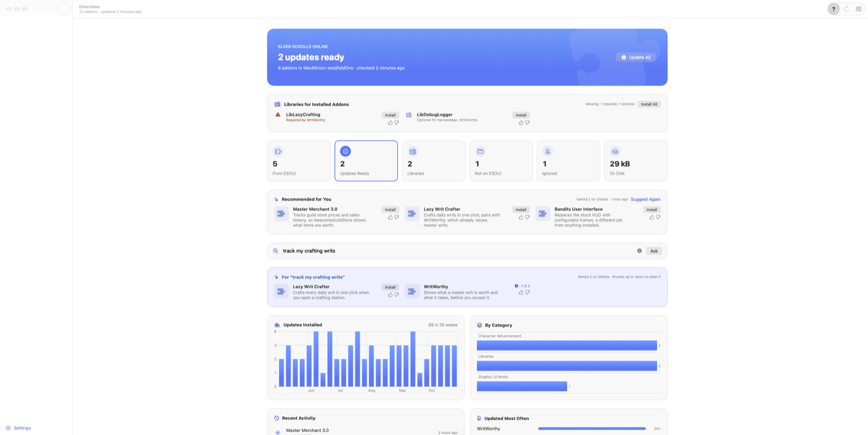Image resolution: width=868 pixels, height=435 pixels.
Task: Click the Update All button
Action: click(x=636, y=57)
